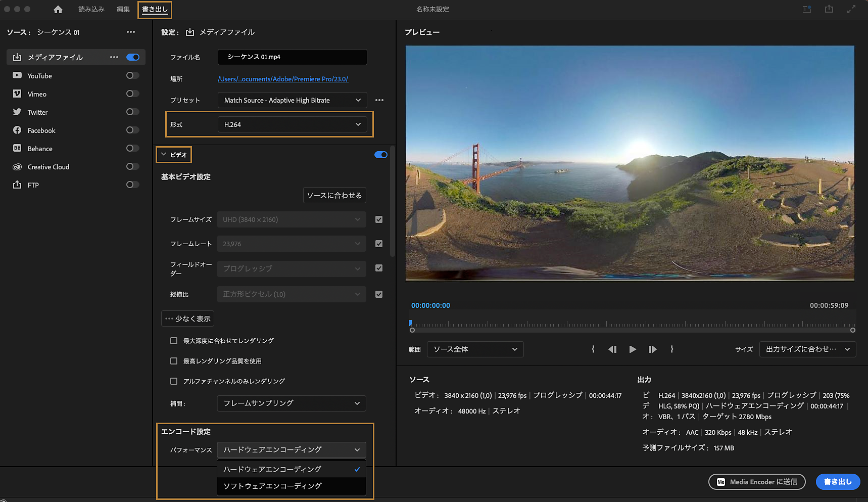
Task: Turn off the ビデオ section toggle
Action: click(380, 154)
